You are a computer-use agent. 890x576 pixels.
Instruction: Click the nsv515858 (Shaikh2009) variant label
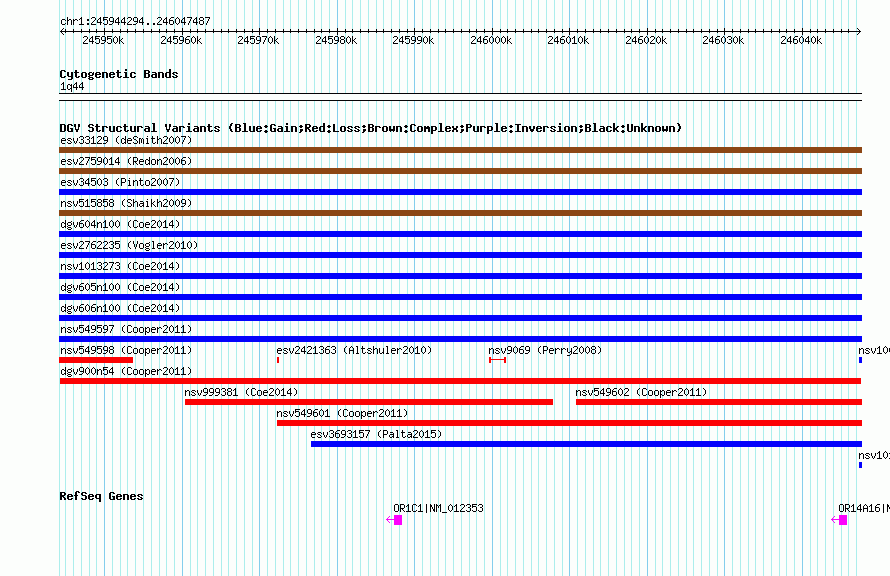126,203
